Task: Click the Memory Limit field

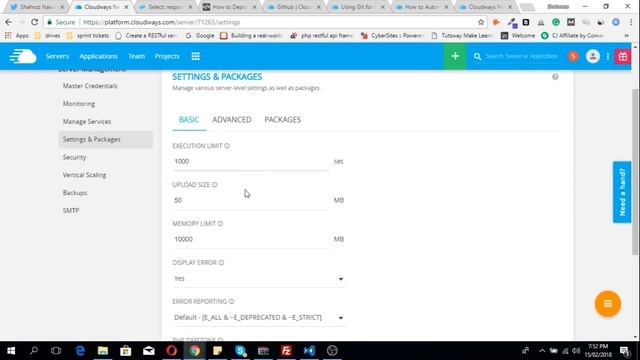Action: (x=251, y=239)
